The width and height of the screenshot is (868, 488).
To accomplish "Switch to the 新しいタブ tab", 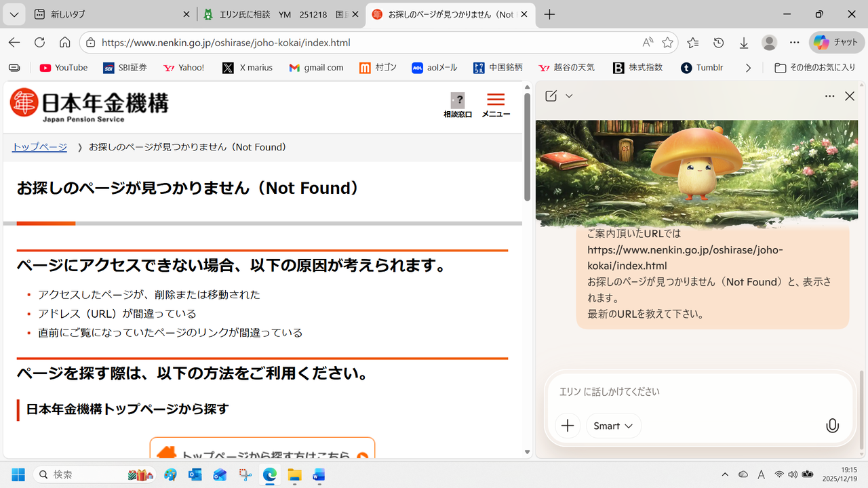I will pyautogui.click(x=112, y=14).
